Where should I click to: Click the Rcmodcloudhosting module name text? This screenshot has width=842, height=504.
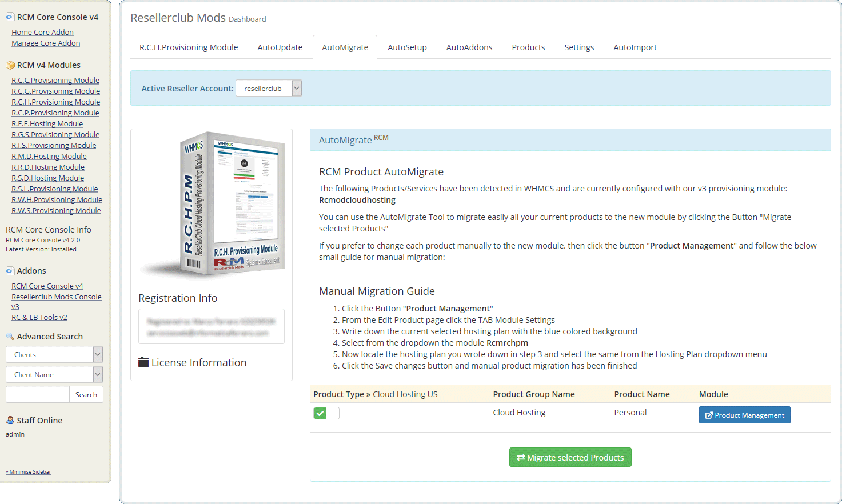click(x=357, y=200)
